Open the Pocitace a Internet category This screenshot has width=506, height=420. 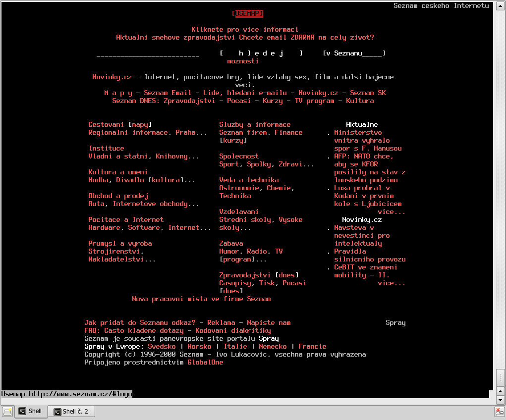(x=126, y=220)
